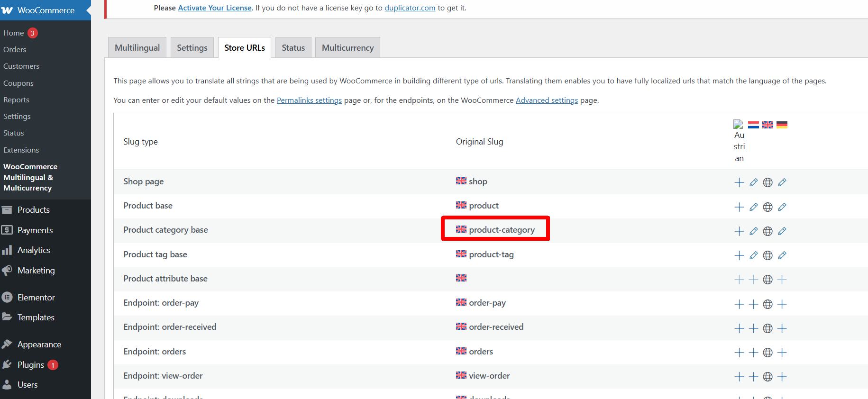Add Austrian translation for orders endpoint
Screen dimensions: 868x399
click(739, 353)
